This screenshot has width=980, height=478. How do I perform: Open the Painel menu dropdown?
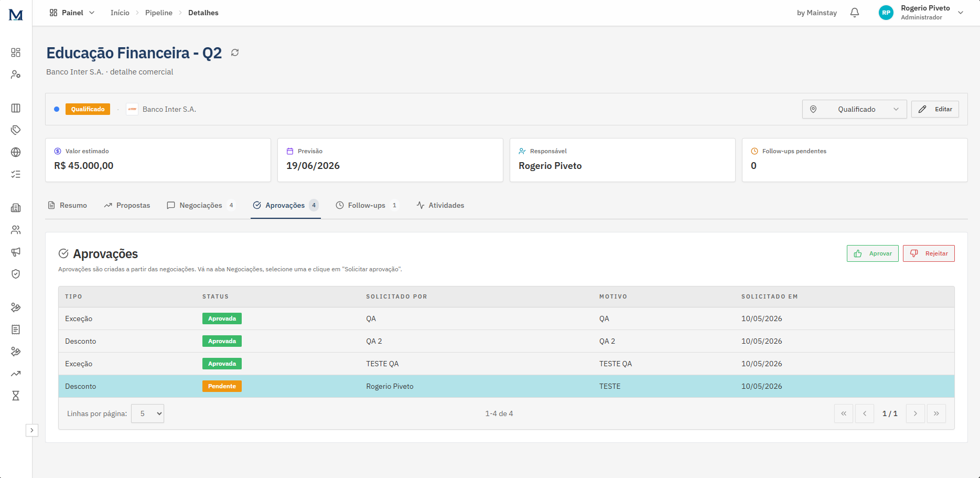72,13
